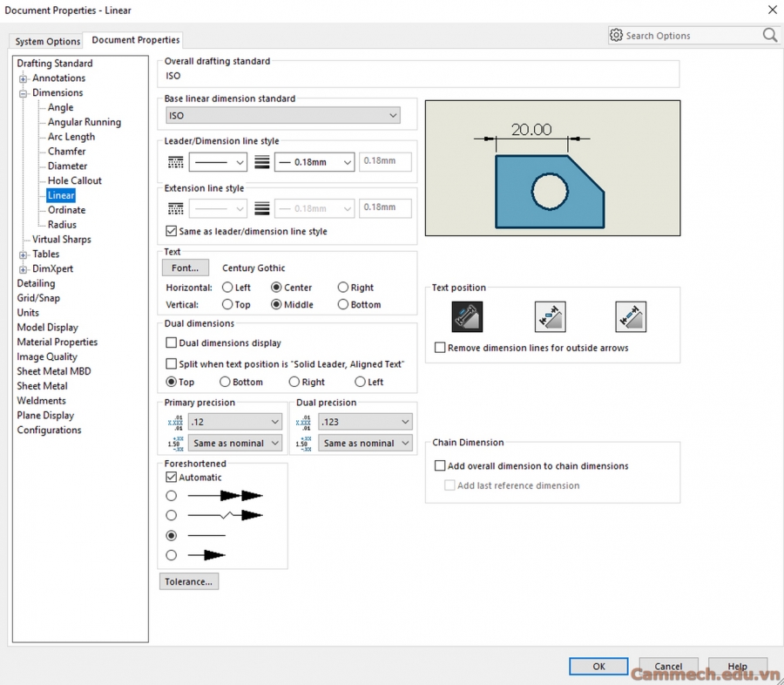Check Remove dimension lines for outside arrows
This screenshot has width=784, height=685.
[x=440, y=348]
